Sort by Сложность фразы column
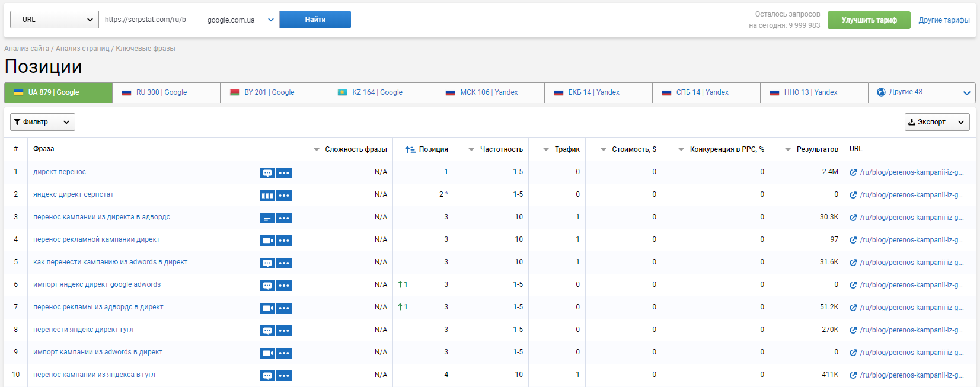Viewport: 980px width, 387px height. (x=350, y=149)
